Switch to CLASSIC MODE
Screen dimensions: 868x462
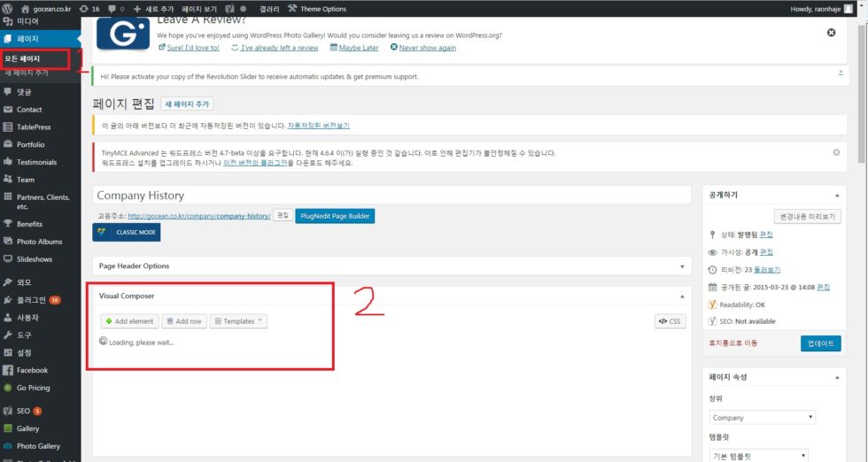coord(126,233)
